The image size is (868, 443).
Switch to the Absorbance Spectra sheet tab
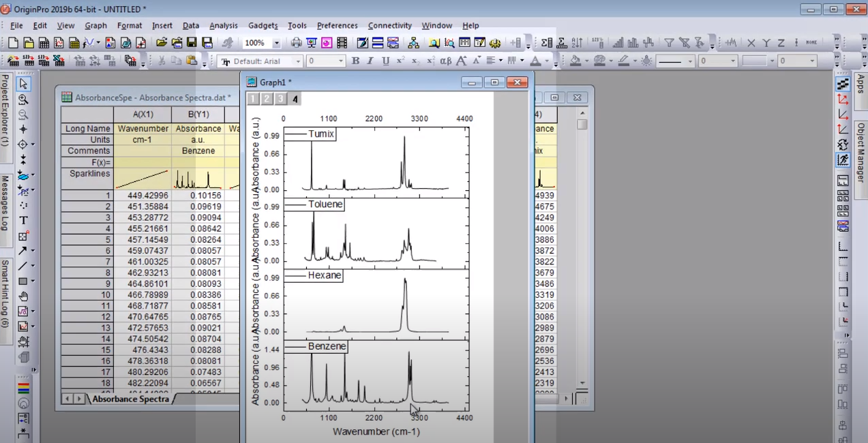coord(130,399)
